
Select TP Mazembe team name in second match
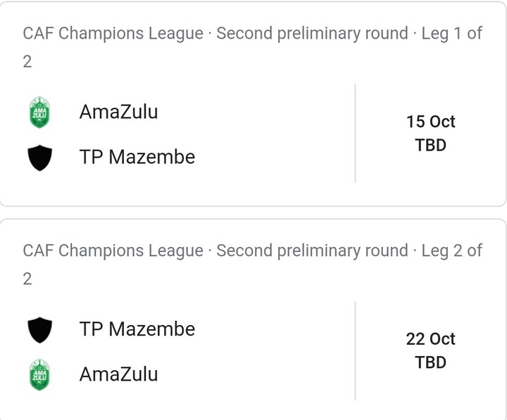pos(137,329)
